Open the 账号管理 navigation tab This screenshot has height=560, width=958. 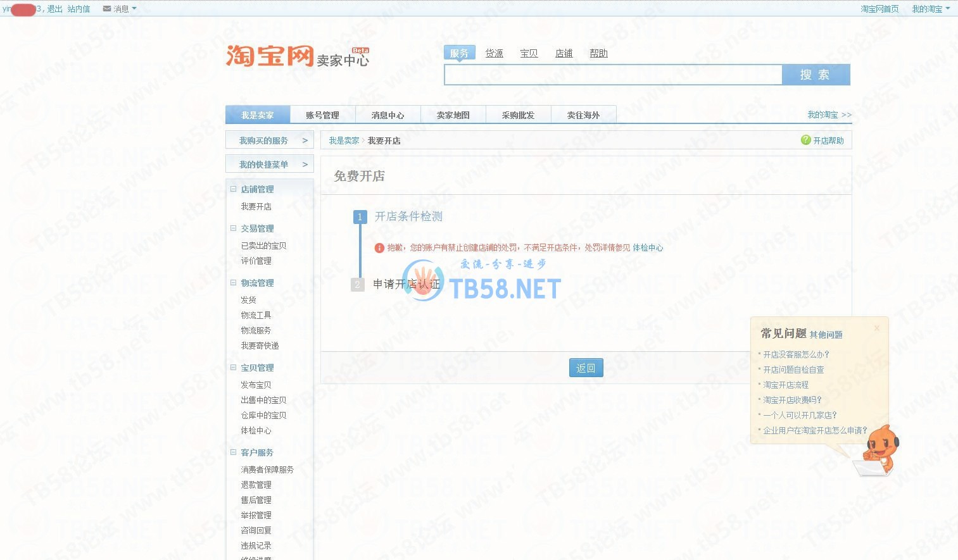[323, 115]
